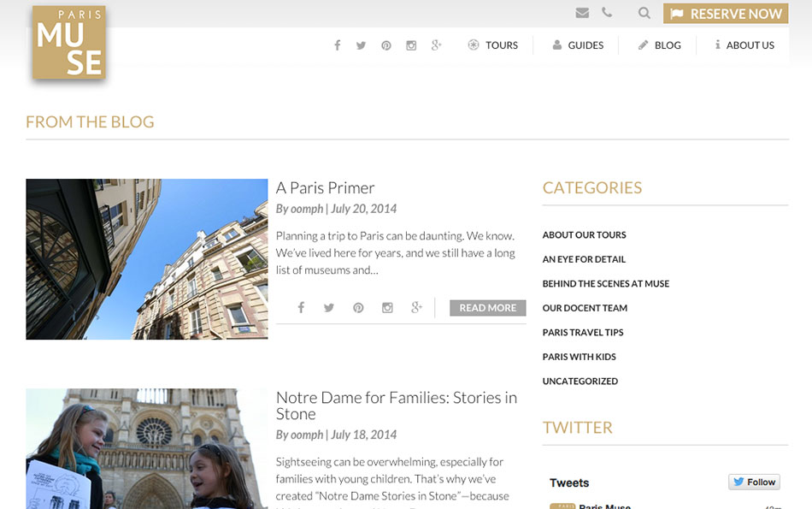This screenshot has height=509, width=812.
Task: Select Paris Travel Tips category
Action: coord(583,333)
